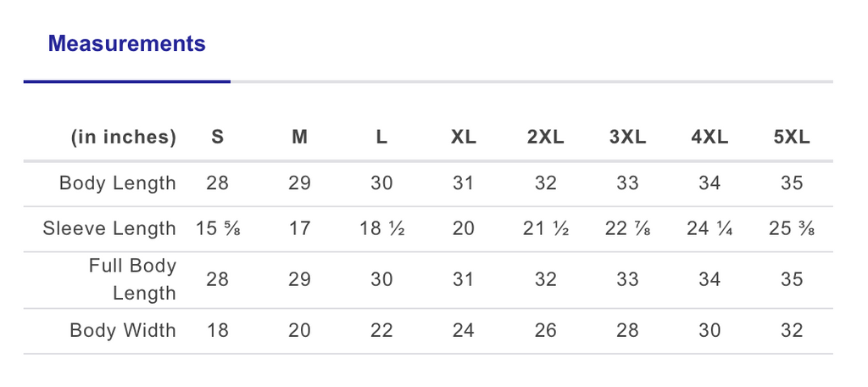This screenshot has width=868, height=387.
Task: Select Body Width value 18 for S
Action: coord(218,330)
